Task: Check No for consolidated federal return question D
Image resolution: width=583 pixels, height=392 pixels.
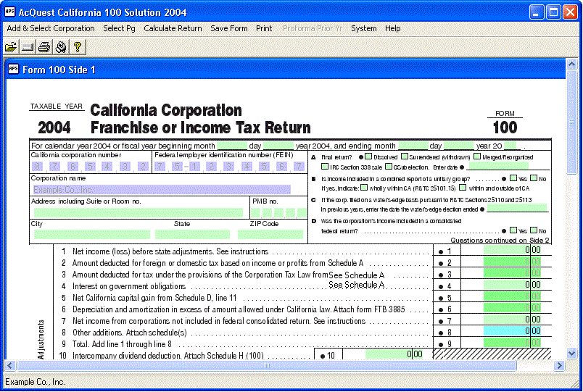Action: pyautogui.click(x=534, y=230)
